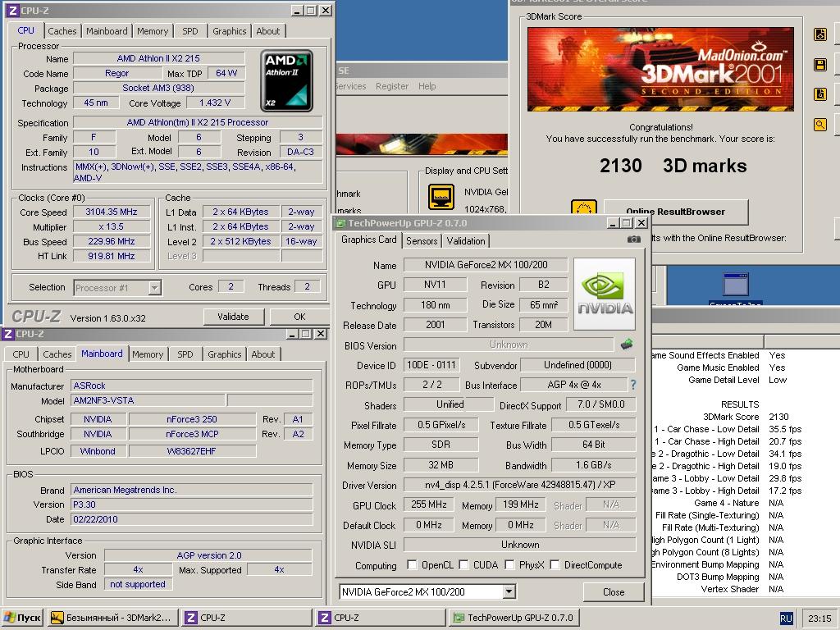This screenshot has height=630, width=840.
Task: Click GPU-Z Name field NVIDIA GeForce2 MX 100/200
Action: point(486,265)
